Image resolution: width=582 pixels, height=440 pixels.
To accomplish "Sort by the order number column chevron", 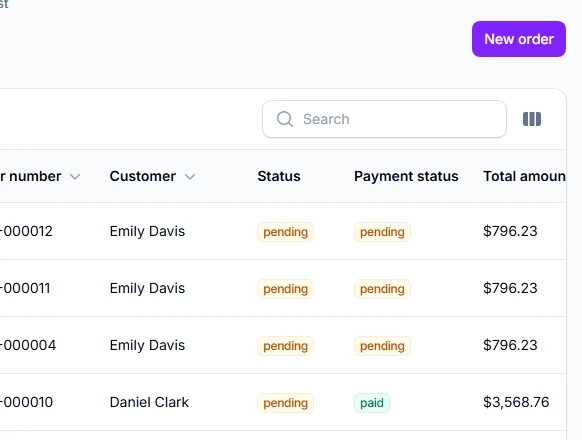I will pos(75,177).
